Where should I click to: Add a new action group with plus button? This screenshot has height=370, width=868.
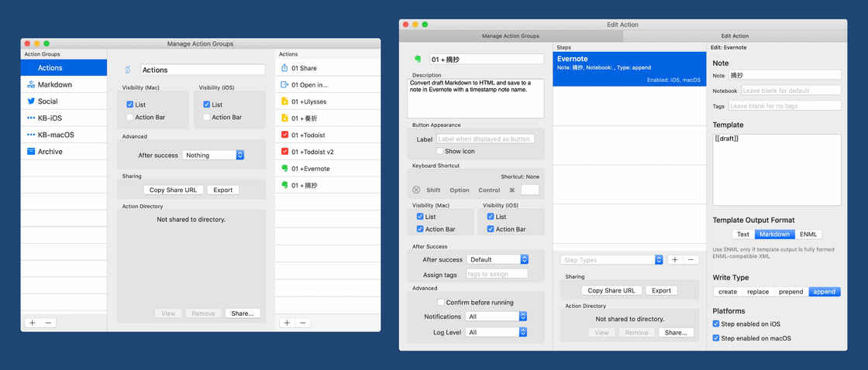point(32,323)
